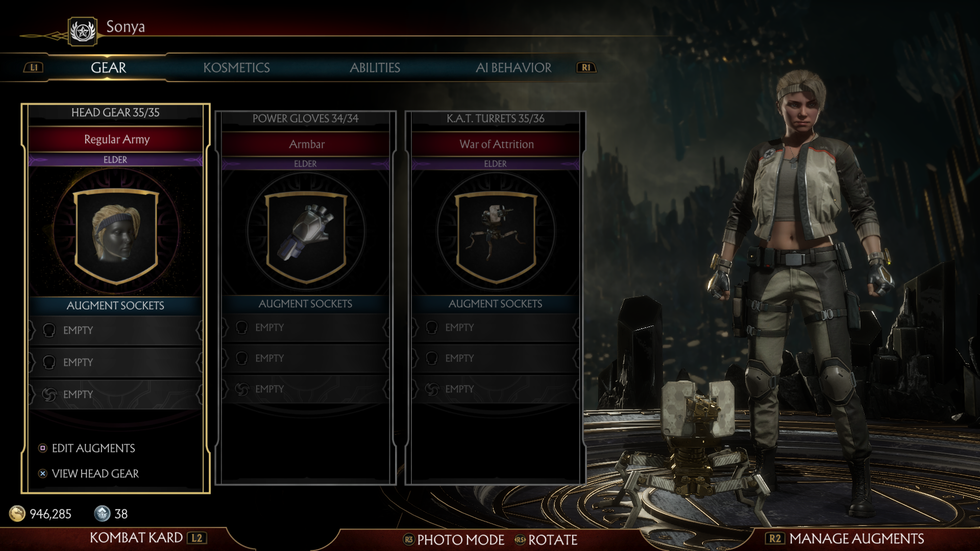
Task: Select the Regular Army head gear icon
Action: [x=116, y=235]
